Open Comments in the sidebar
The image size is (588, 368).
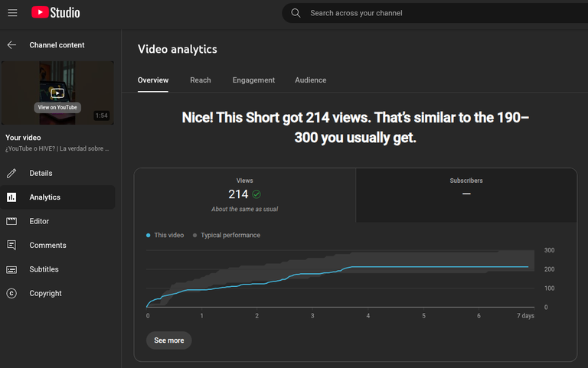point(57,245)
